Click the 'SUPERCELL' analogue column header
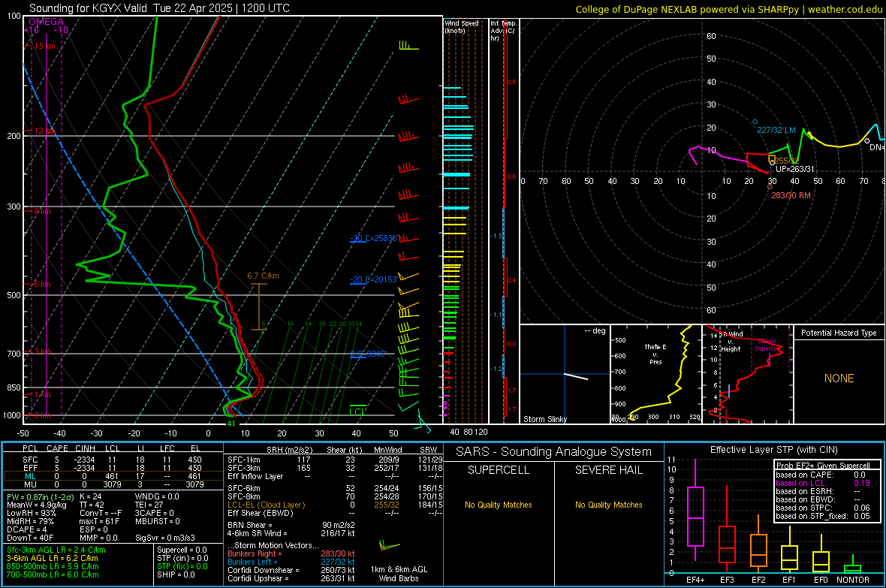The width and height of the screenshot is (886, 588). (x=499, y=470)
